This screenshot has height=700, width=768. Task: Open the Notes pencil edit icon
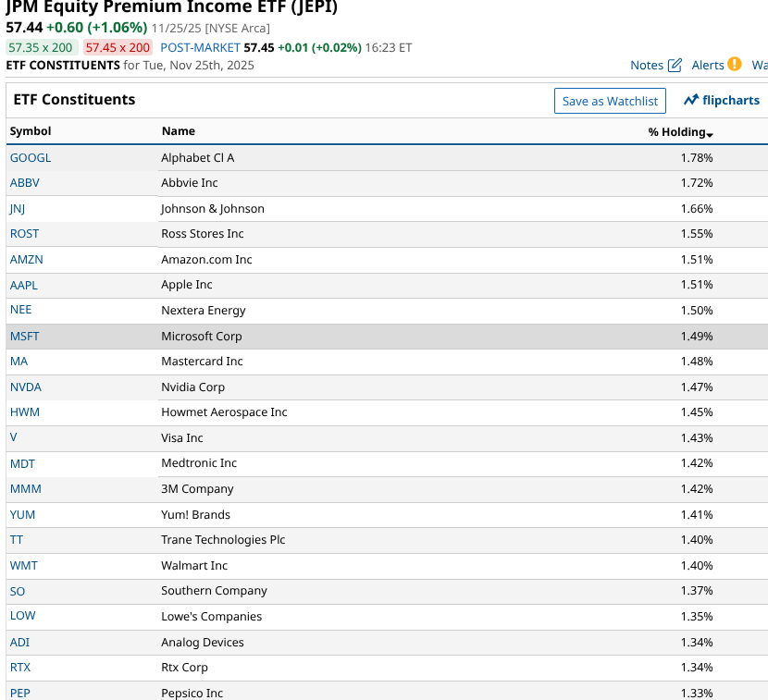coord(675,65)
